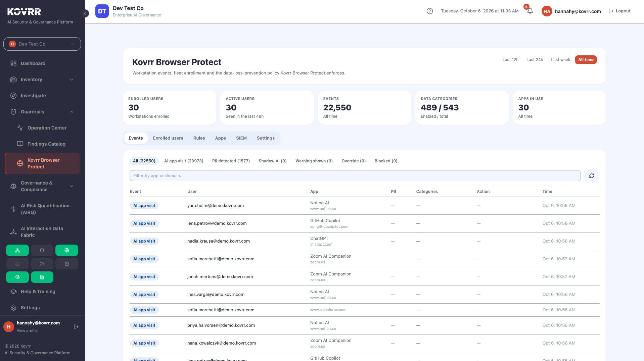Click the gray cloud icon tile
644x361 pixels.
(42, 264)
